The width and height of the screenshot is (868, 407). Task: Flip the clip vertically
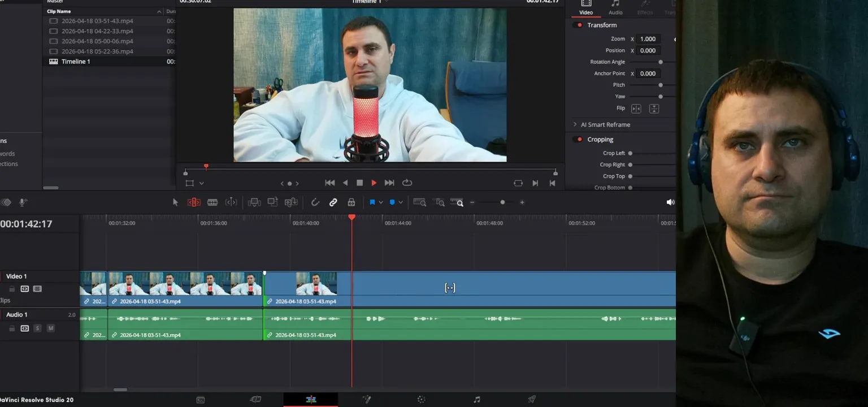pyautogui.click(x=654, y=109)
